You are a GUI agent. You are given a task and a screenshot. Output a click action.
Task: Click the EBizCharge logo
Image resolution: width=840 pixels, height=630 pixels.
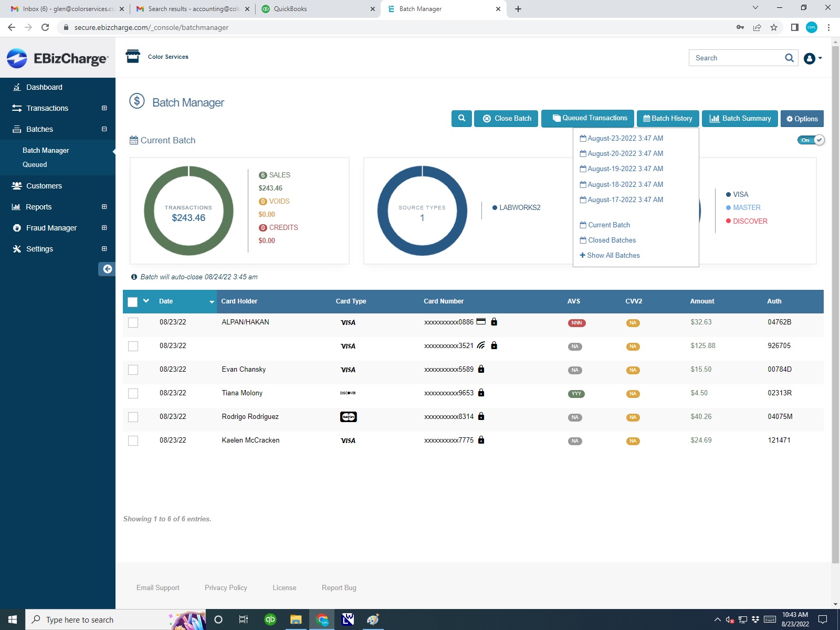point(58,58)
